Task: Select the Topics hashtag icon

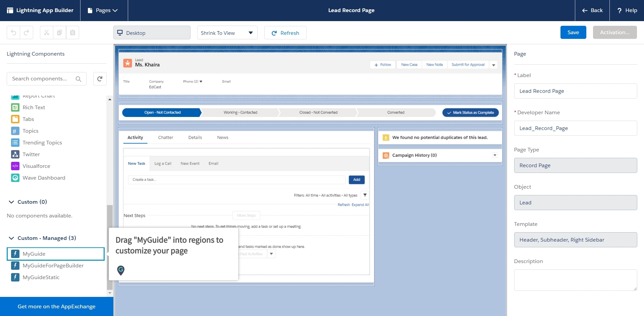Action: click(x=15, y=131)
